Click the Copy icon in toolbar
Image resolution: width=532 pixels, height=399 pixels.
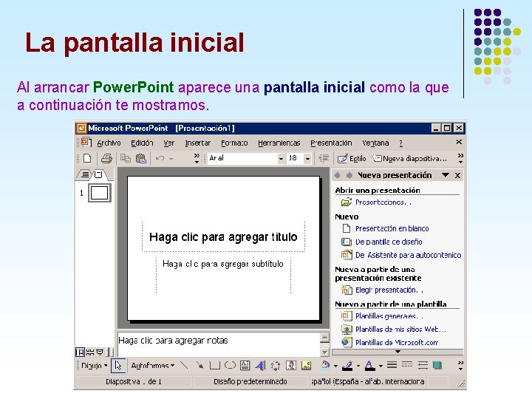tap(126, 158)
